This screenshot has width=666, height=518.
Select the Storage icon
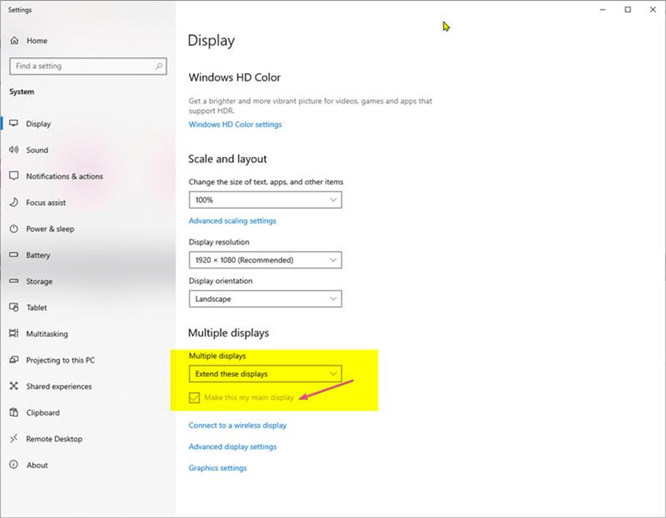tap(14, 282)
